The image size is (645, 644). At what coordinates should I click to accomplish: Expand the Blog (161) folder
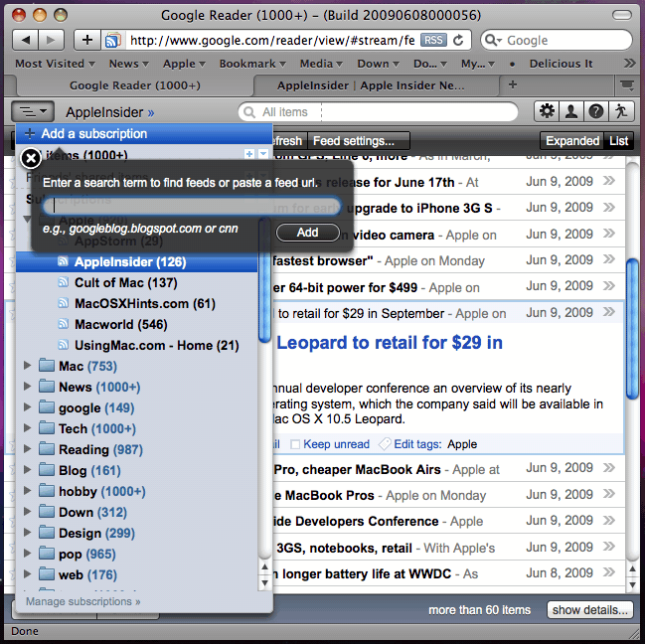27,470
